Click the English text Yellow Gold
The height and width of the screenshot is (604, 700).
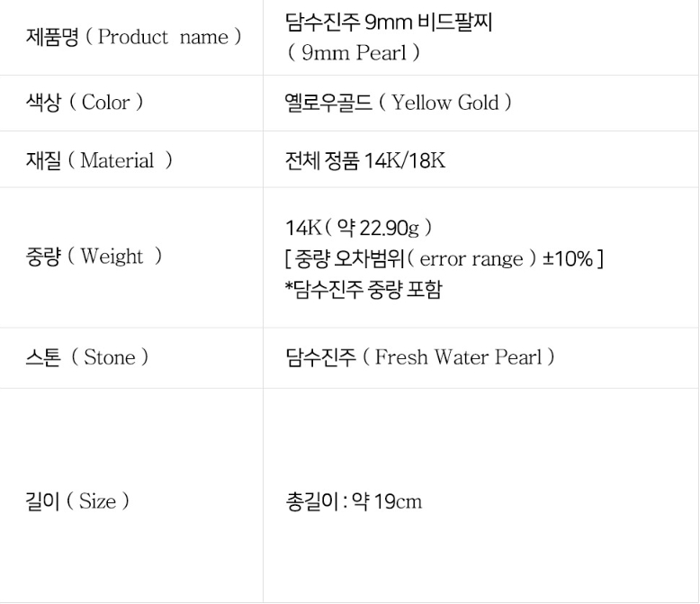pos(445,103)
